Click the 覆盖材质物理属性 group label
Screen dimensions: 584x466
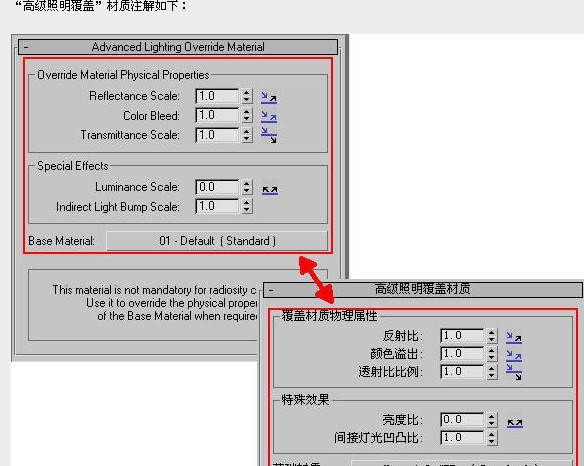click(329, 316)
